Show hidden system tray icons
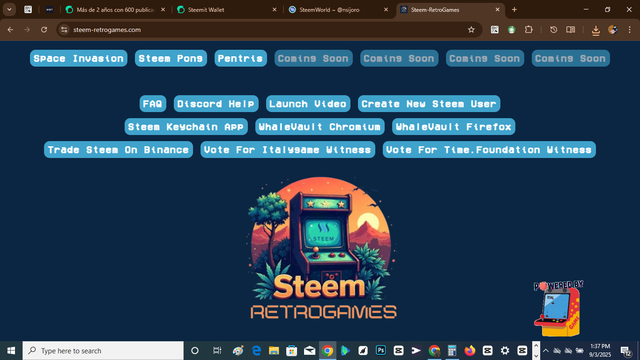Viewport: 640px width, 360px height. [546, 351]
